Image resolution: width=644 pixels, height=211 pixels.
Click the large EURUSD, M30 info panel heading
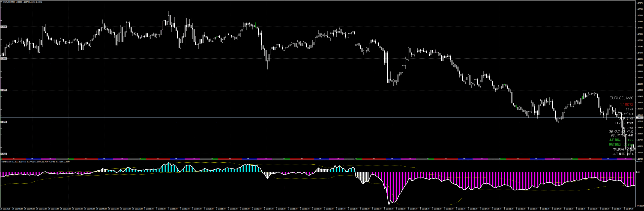tap(621, 98)
